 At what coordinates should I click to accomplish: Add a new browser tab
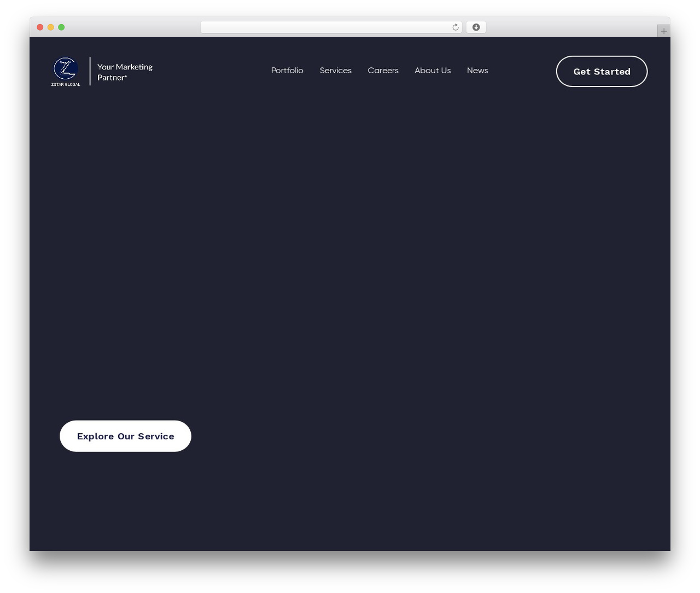click(x=663, y=31)
